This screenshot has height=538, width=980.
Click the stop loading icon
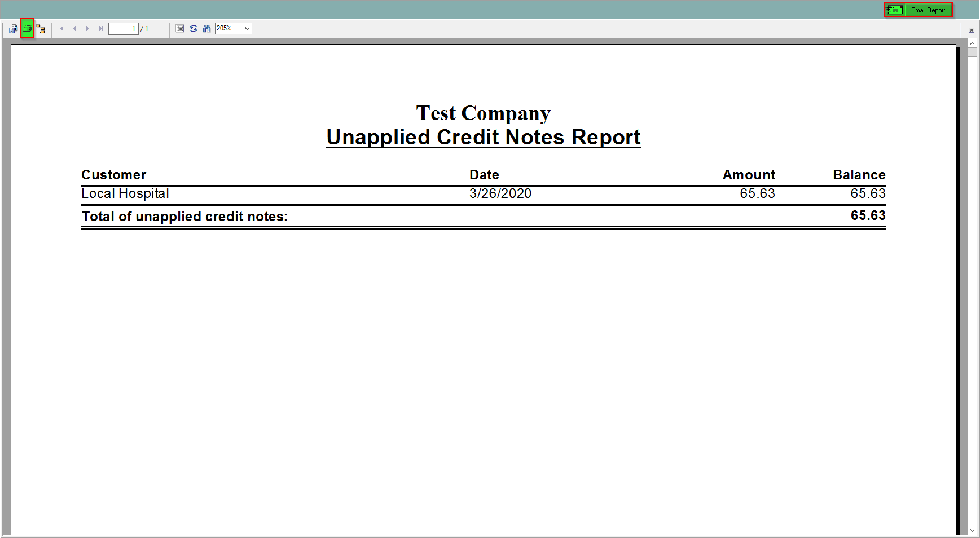[180, 29]
